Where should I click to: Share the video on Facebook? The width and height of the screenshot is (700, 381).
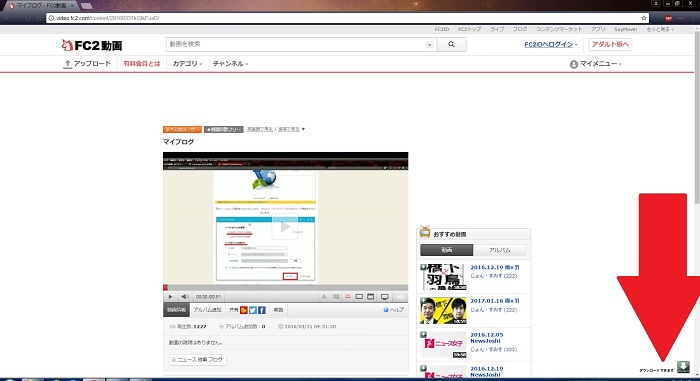click(x=262, y=310)
